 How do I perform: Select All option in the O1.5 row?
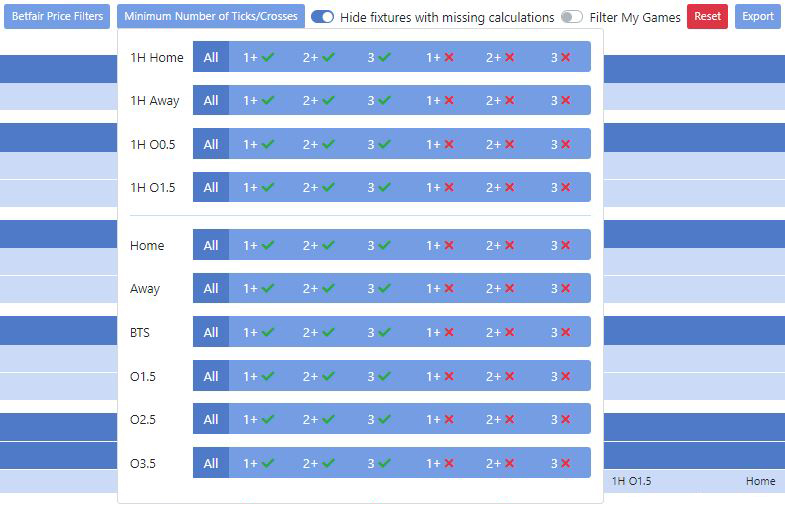click(211, 376)
